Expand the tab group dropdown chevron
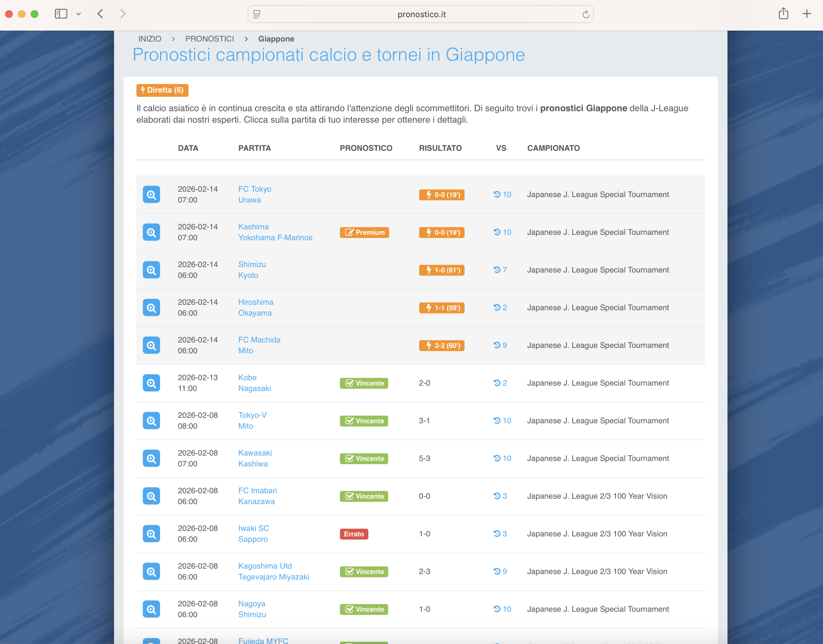Image resolution: width=823 pixels, height=644 pixels. 78,14
